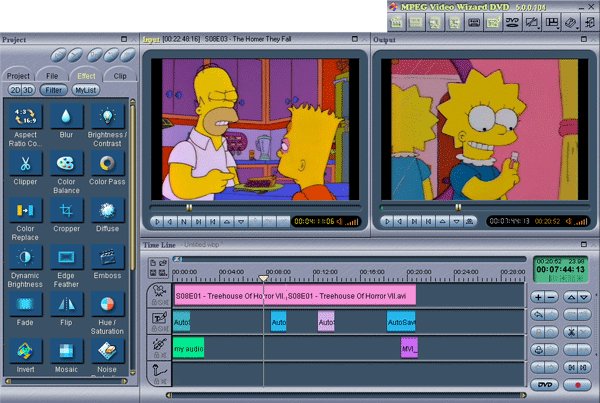Click the cut X button by timeline

(571, 332)
